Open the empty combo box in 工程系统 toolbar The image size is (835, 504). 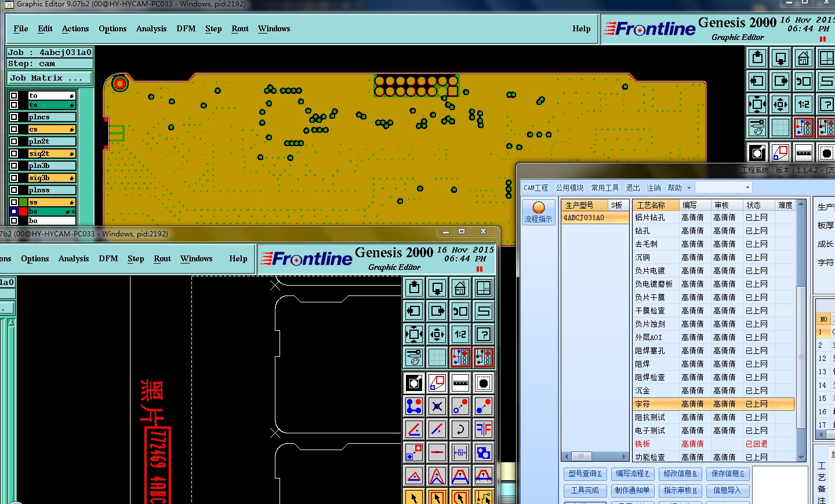pyautogui.click(x=724, y=187)
